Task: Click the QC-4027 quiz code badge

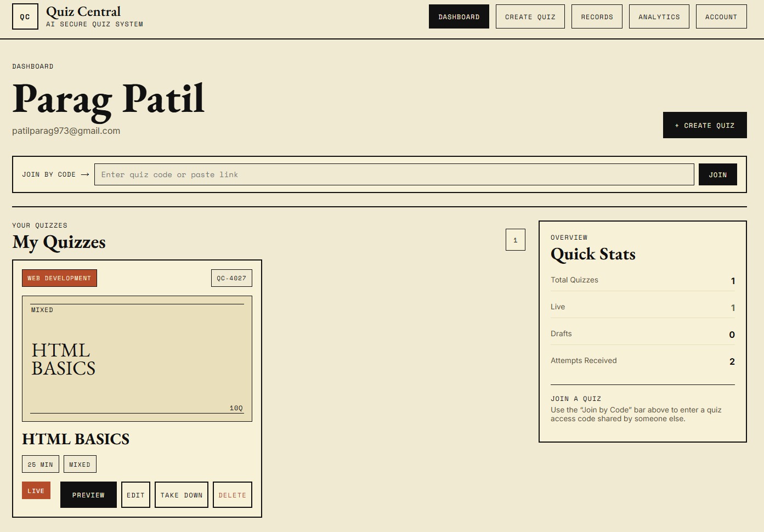Action: (x=231, y=278)
